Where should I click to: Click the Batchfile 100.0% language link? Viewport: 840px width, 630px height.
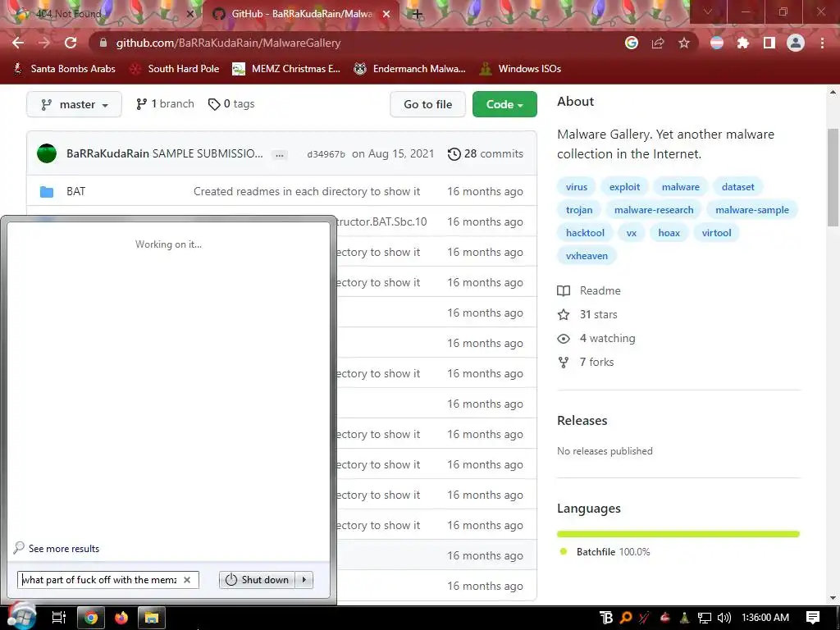tap(605, 552)
